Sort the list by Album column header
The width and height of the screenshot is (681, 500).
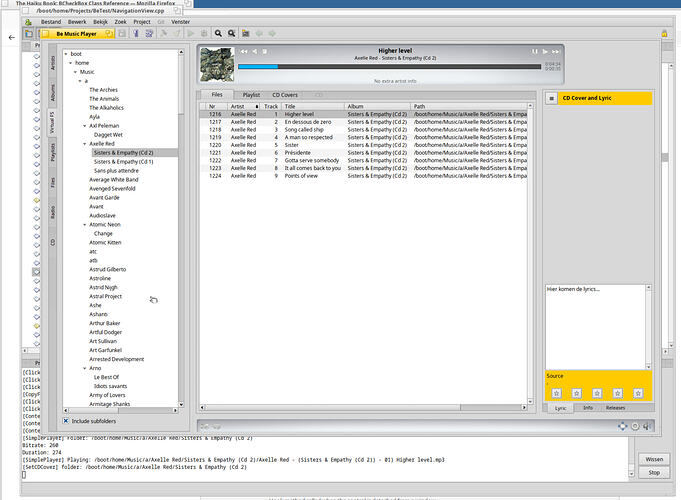(377, 106)
